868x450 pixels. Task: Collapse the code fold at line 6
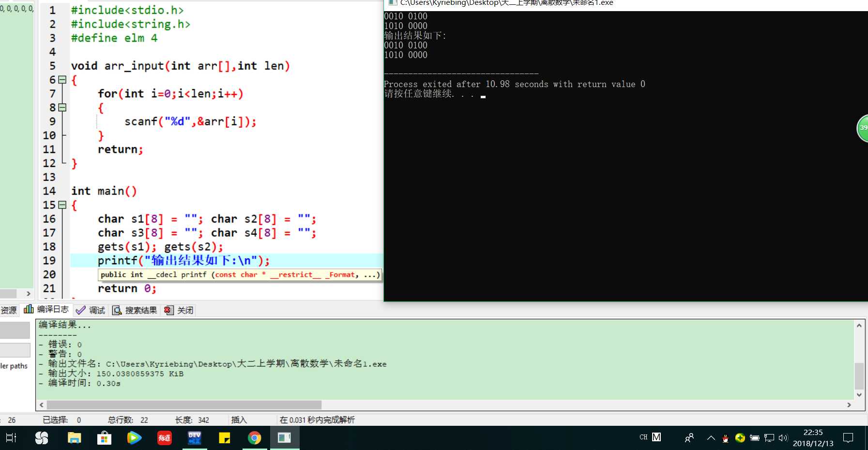pos(62,79)
